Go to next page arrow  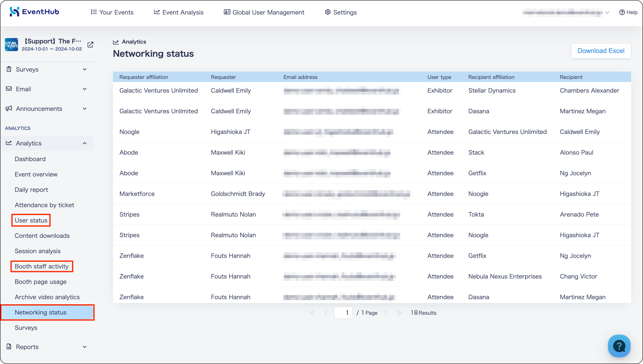[386, 312]
